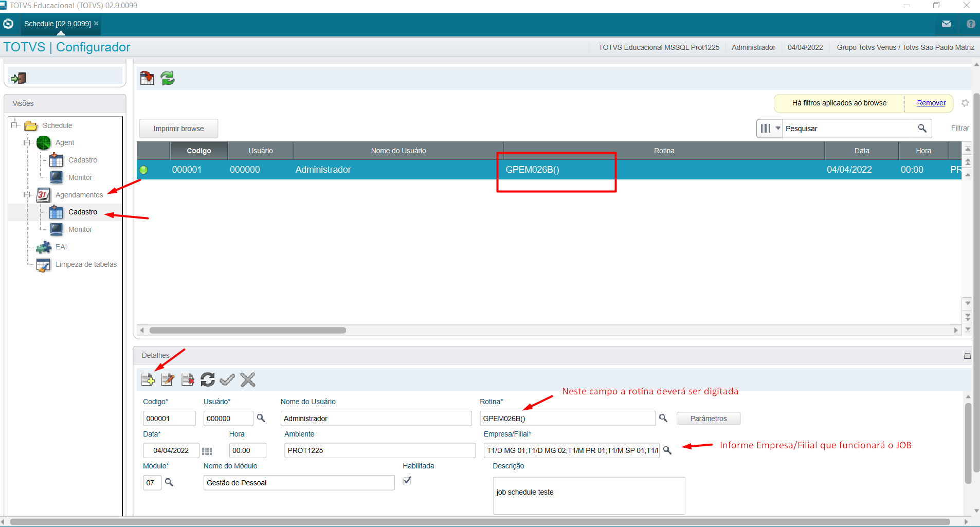The height and width of the screenshot is (527, 980).
Task: Click the browse horizontal scrollbar thumb
Action: 248,330
